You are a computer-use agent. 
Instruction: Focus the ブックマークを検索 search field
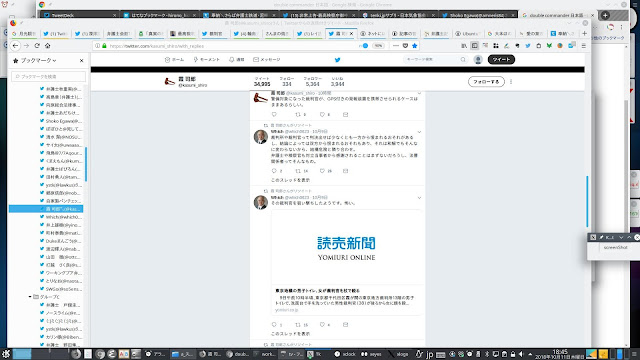[x=49, y=76]
